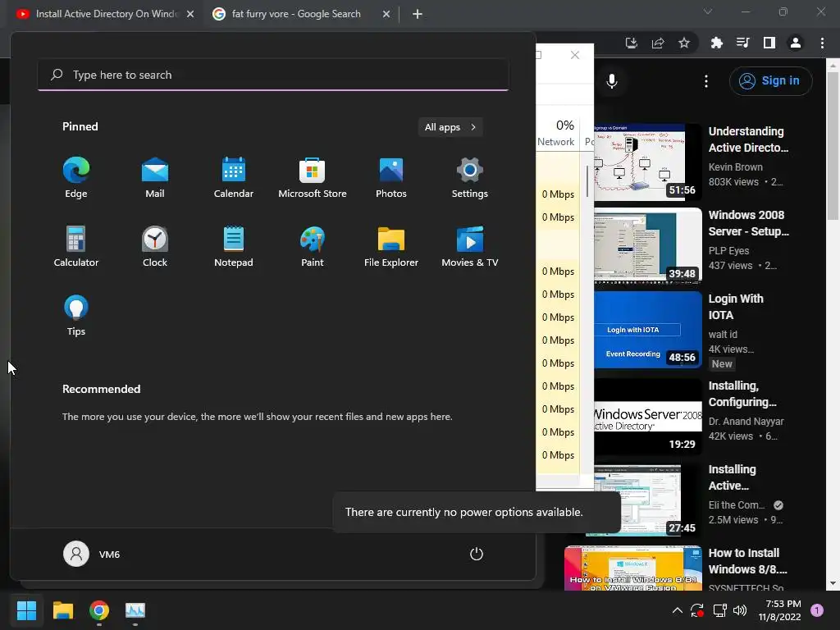Click the Chrome share page icon
Viewport: 840px width, 630px height.
[x=658, y=43]
